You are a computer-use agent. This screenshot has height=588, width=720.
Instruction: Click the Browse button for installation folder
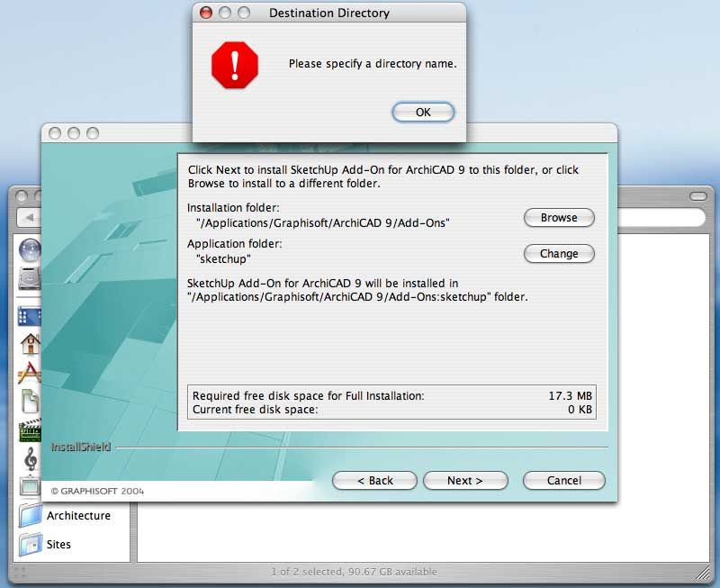[559, 217]
